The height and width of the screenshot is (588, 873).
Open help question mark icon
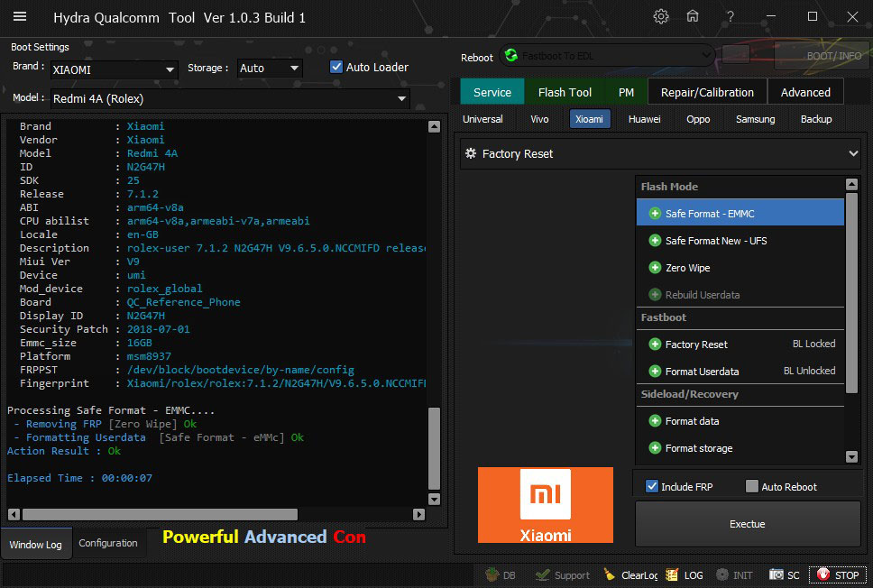pyautogui.click(x=730, y=17)
